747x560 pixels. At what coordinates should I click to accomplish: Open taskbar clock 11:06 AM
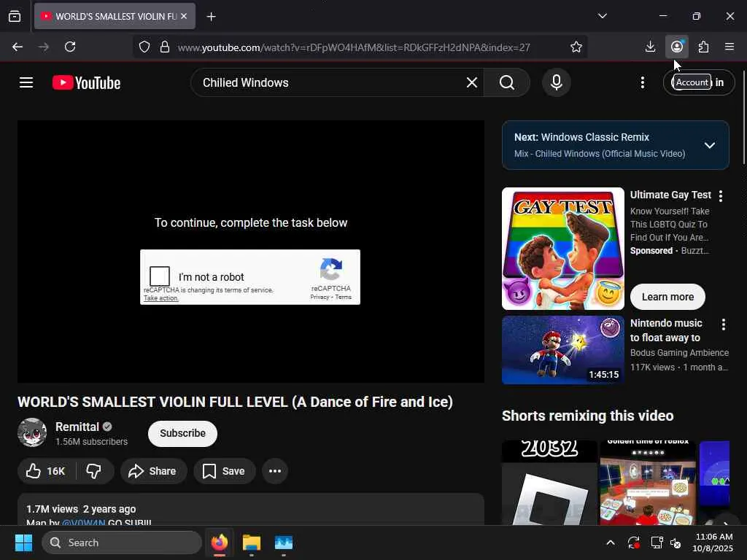713,542
